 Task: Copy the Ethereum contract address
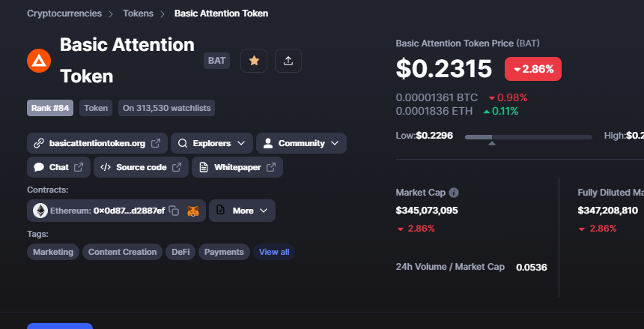click(x=174, y=211)
